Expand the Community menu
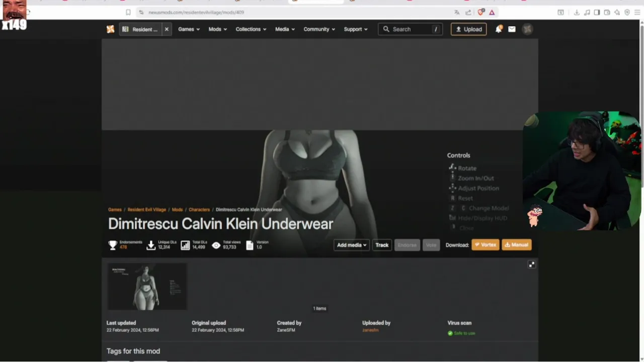 pos(319,29)
